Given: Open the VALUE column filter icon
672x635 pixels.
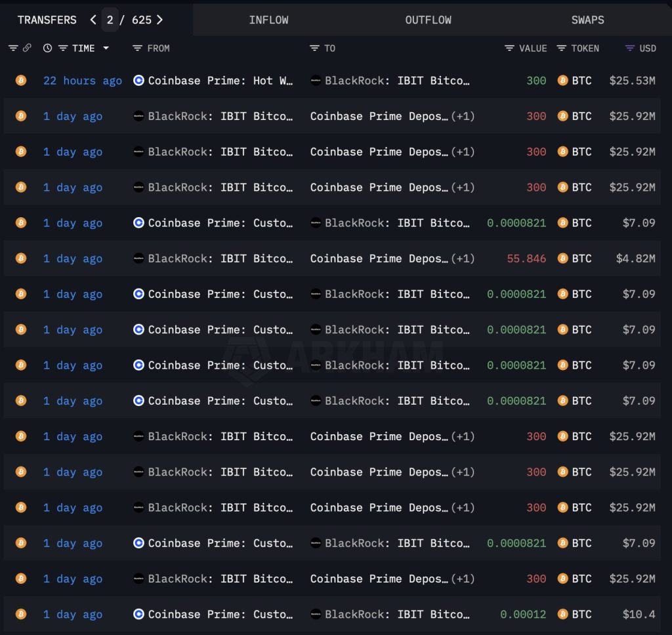Looking at the screenshot, I should point(509,48).
